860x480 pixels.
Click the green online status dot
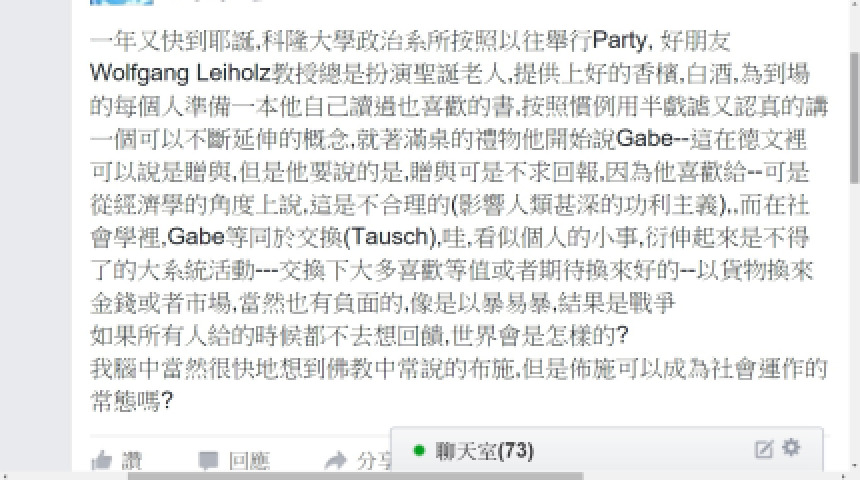419,451
